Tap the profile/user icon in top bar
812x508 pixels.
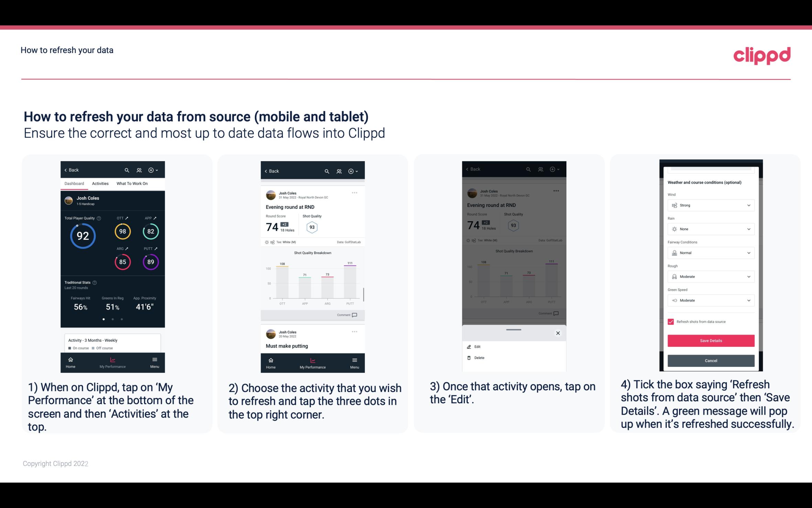(x=139, y=170)
